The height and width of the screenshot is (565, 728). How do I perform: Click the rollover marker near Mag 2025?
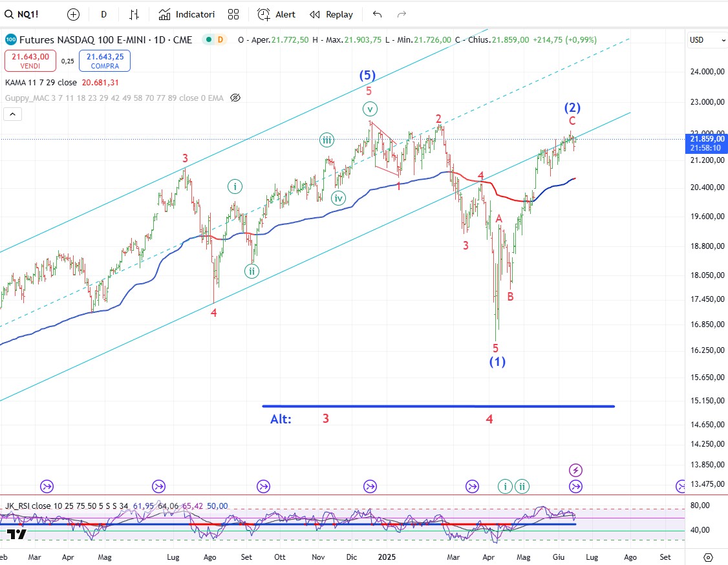[x=472, y=487]
